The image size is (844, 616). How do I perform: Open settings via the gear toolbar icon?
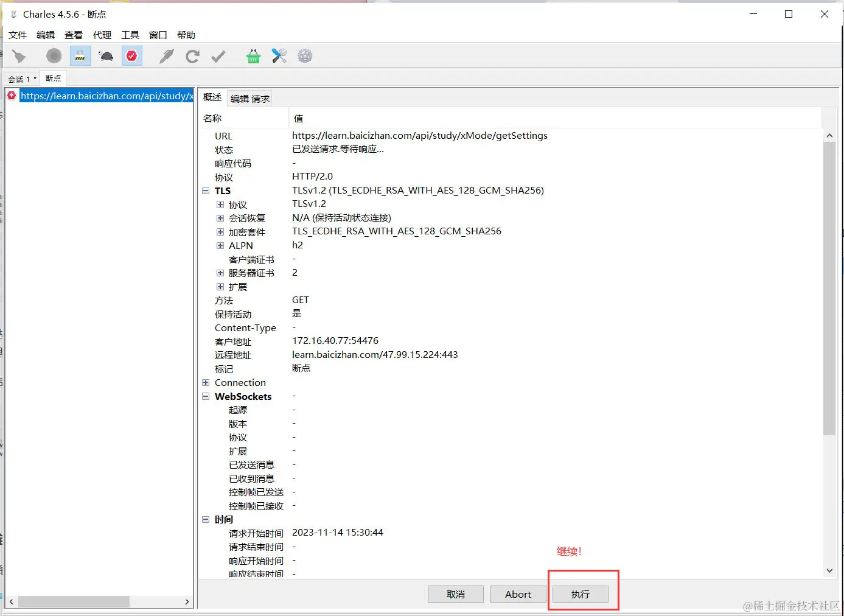click(x=305, y=57)
